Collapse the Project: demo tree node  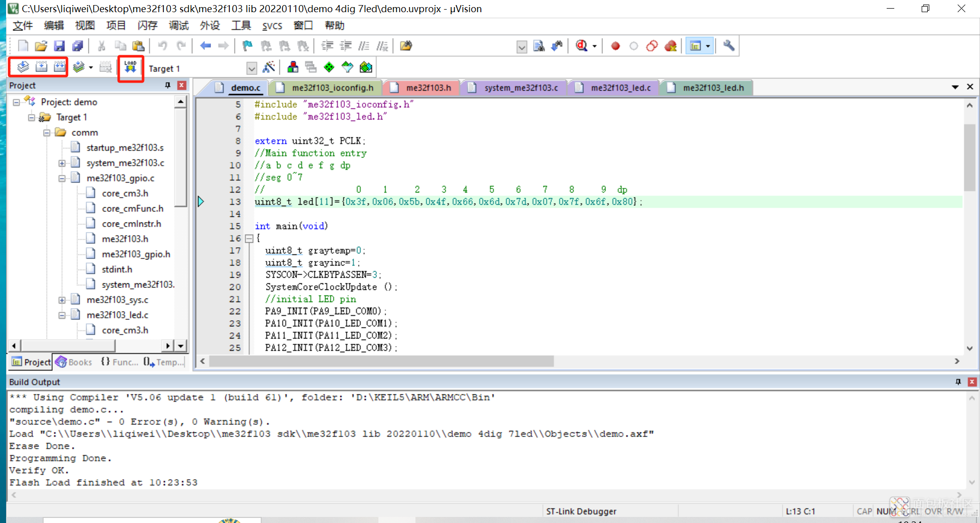pyautogui.click(x=16, y=102)
